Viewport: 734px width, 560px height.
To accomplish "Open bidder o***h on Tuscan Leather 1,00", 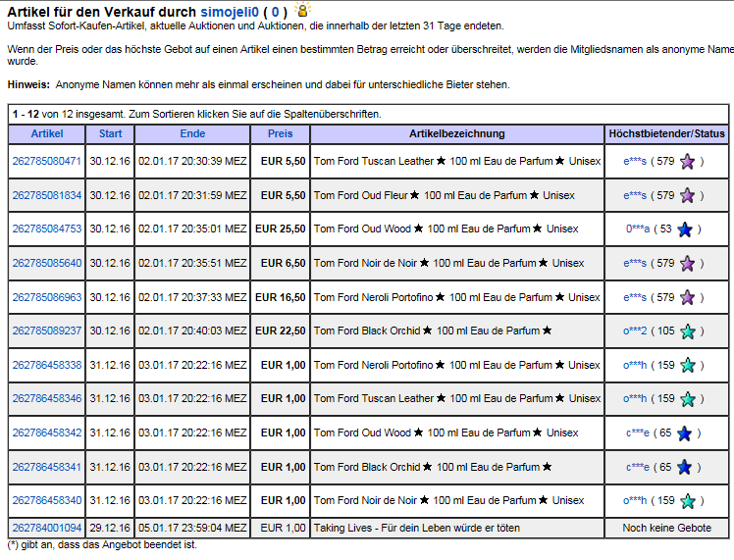I will click(635, 398).
